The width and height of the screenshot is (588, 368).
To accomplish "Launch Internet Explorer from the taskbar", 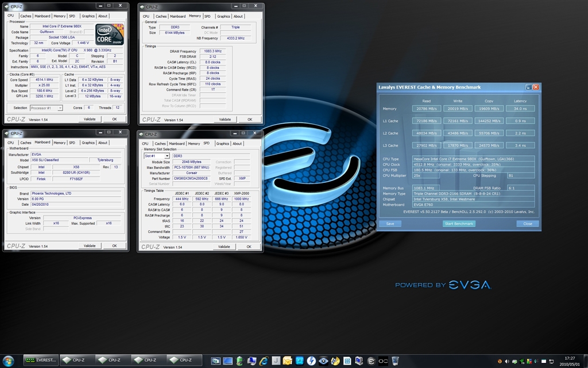I will [264, 361].
